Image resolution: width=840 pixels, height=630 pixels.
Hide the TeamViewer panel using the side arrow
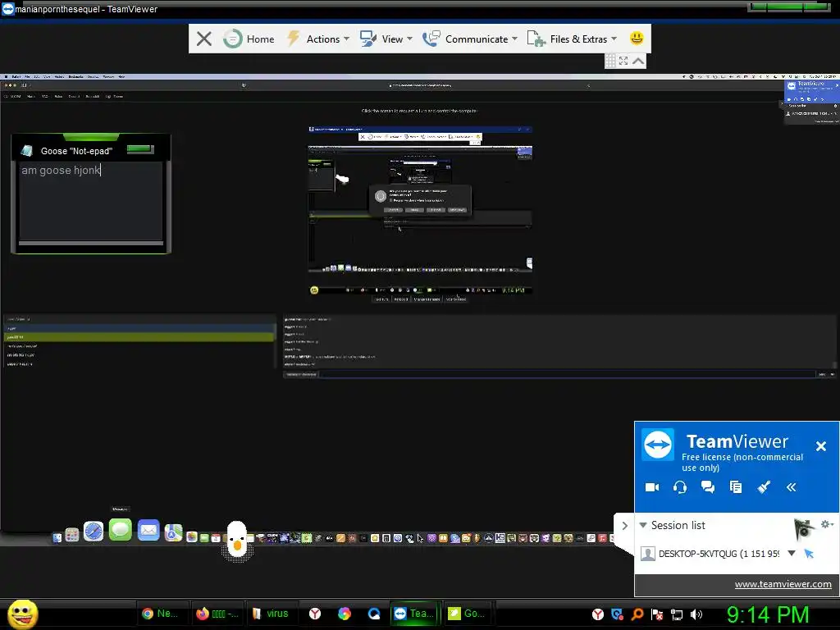(x=624, y=526)
